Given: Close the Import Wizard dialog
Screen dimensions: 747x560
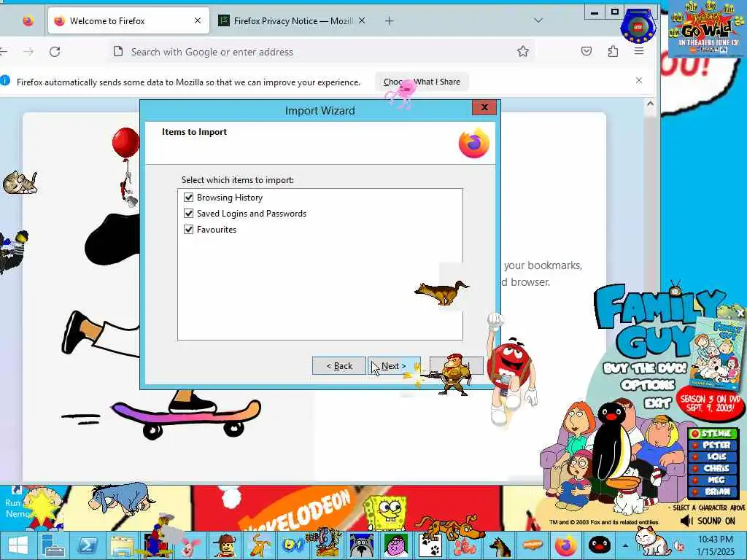Looking at the screenshot, I should pyautogui.click(x=484, y=107).
